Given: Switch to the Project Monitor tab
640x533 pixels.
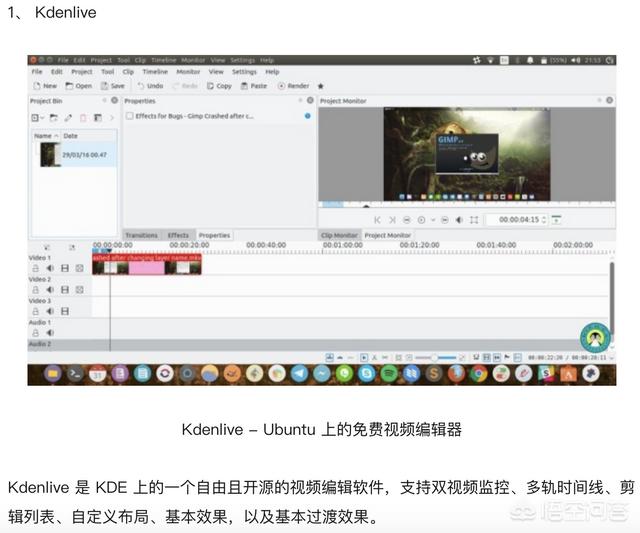Looking at the screenshot, I should click(387, 235).
